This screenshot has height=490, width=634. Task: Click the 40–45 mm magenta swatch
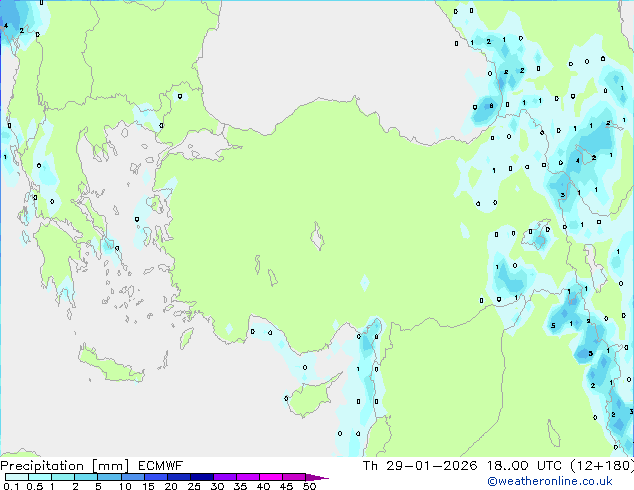pos(271,477)
